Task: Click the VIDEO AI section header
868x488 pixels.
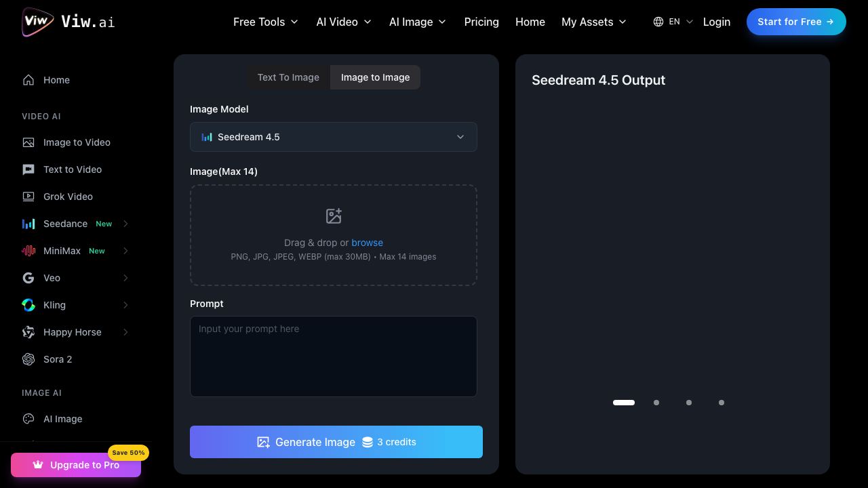Action: [x=41, y=117]
